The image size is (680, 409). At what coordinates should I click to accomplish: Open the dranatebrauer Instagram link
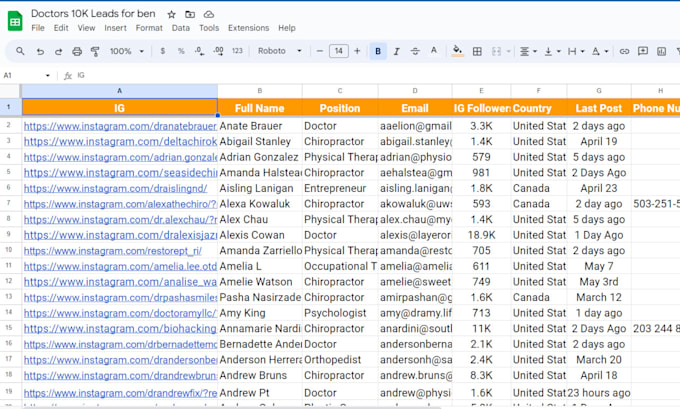point(120,126)
